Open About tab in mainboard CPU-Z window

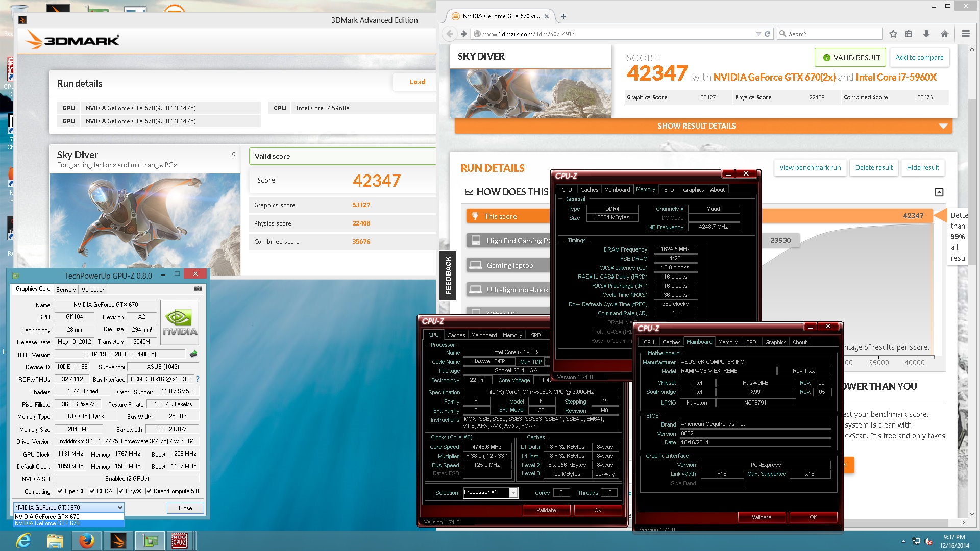click(x=799, y=342)
